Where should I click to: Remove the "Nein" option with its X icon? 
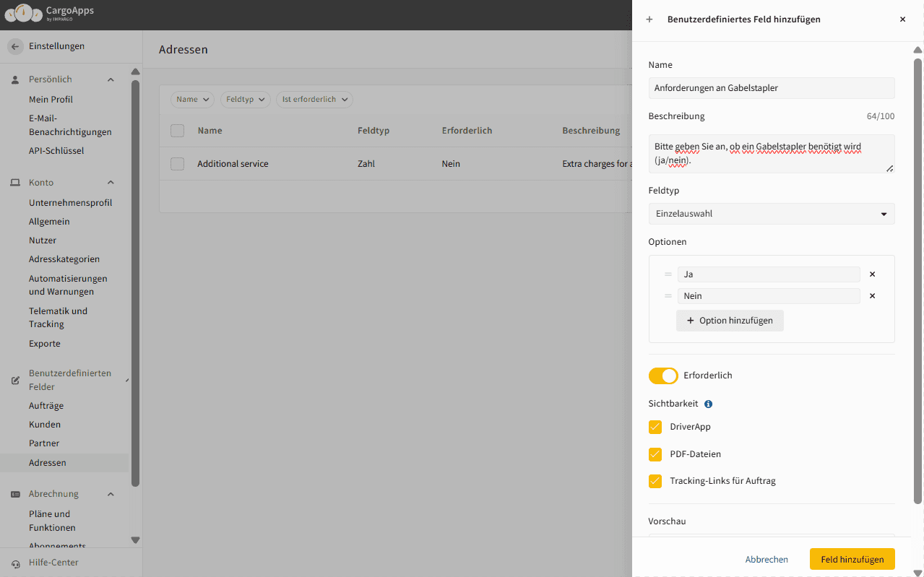pos(872,296)
